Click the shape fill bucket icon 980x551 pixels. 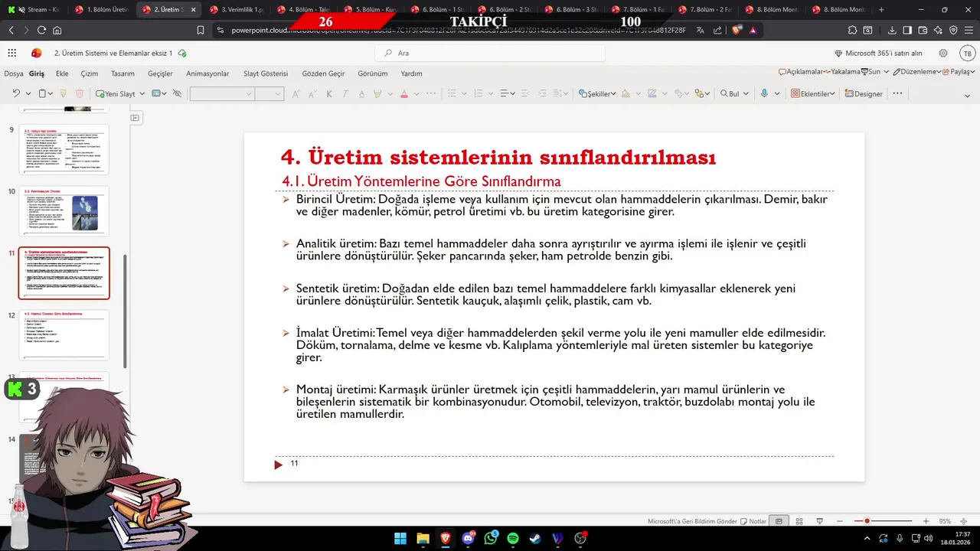coord(626,93)
